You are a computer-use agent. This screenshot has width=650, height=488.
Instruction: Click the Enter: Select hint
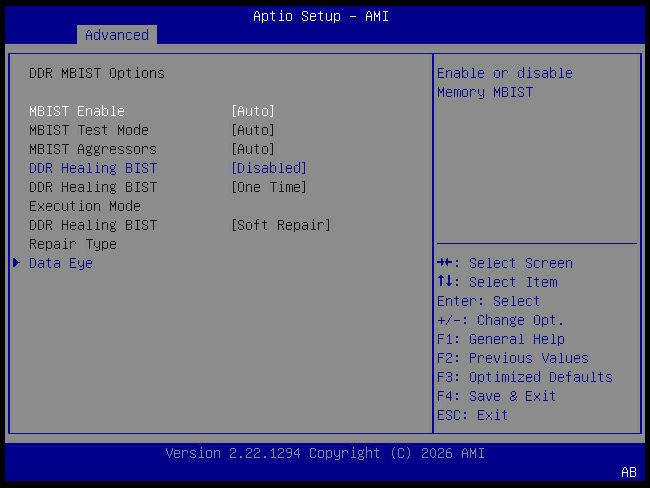click(x=488, y=301)
